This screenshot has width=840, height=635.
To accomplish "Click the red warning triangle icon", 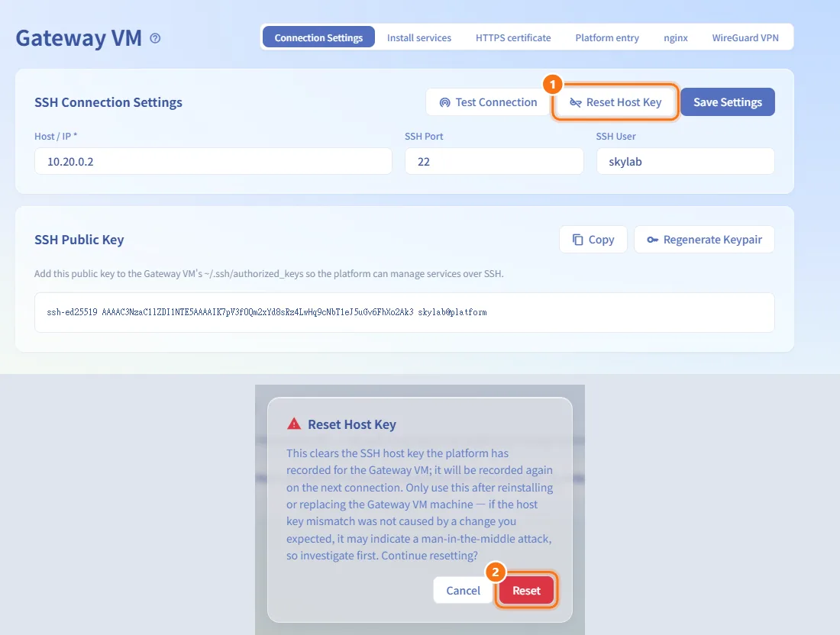I will point(294,424).
